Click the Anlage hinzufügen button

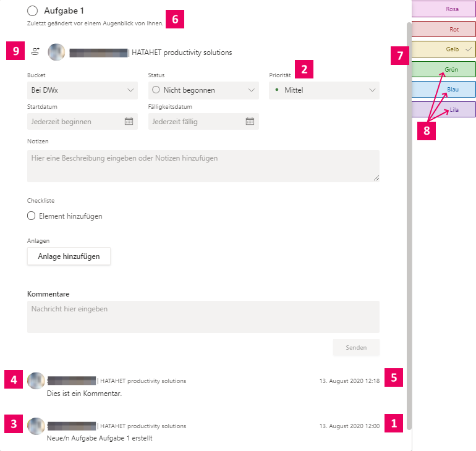(x=69, y=256)
